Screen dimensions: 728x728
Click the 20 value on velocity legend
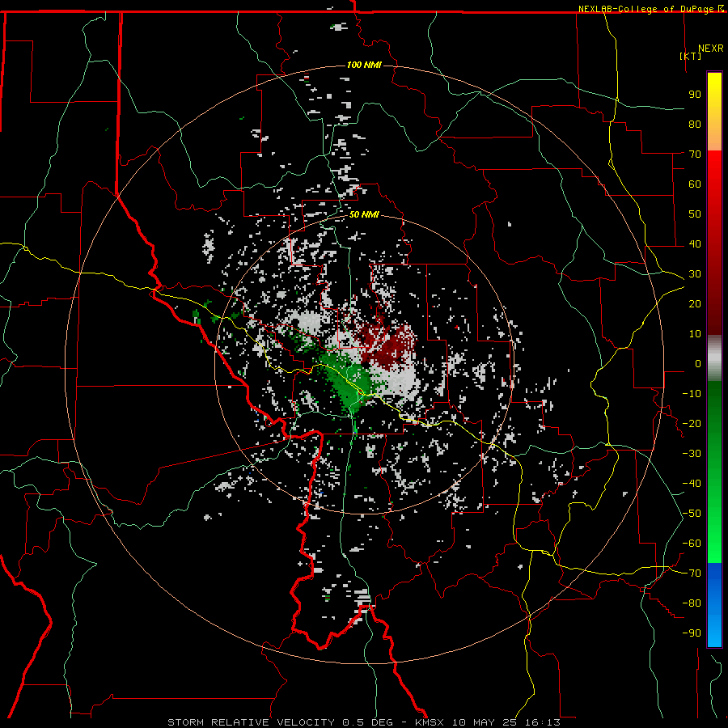point(695,304)
